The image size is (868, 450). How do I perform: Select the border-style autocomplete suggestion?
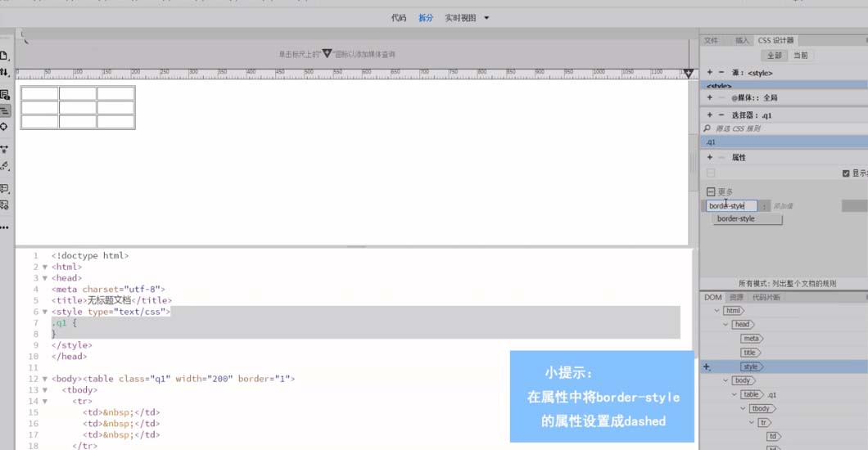click(736, 219)
